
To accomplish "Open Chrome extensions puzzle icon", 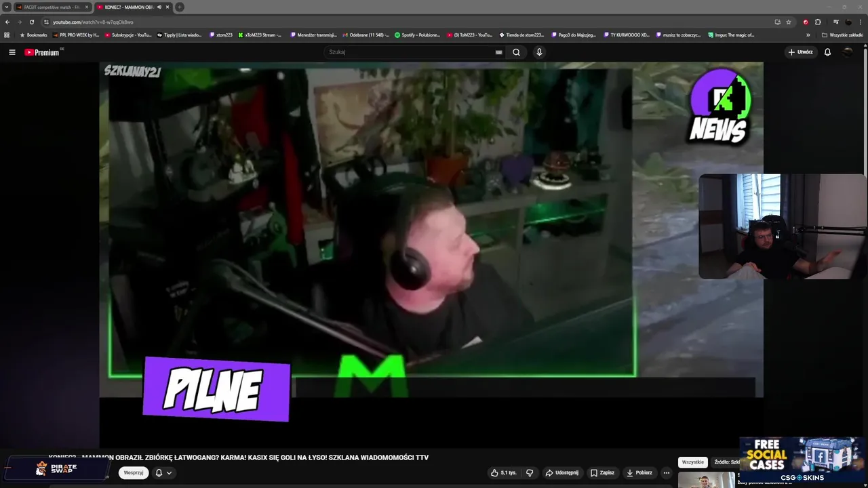I will pos(818,22).
